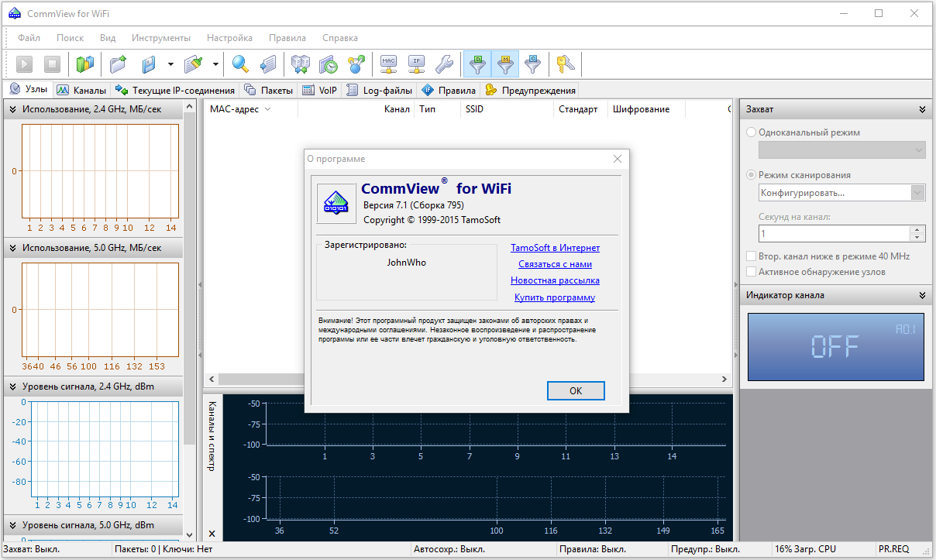Switch to the Пакеты tab

coord(269,90)
